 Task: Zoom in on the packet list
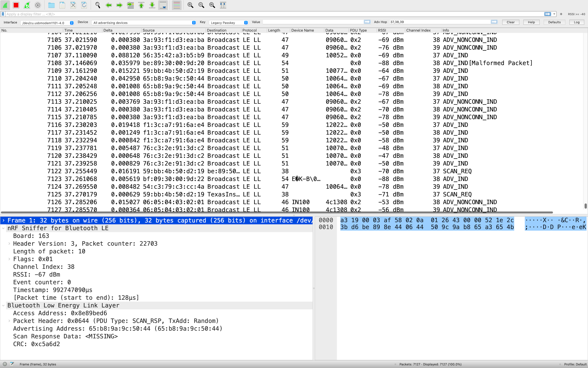(x=191, y=5)
